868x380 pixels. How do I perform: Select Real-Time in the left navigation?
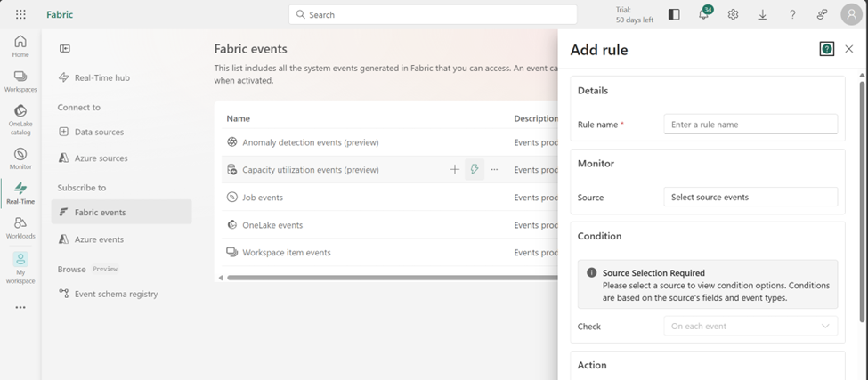(x=20, y=194)
